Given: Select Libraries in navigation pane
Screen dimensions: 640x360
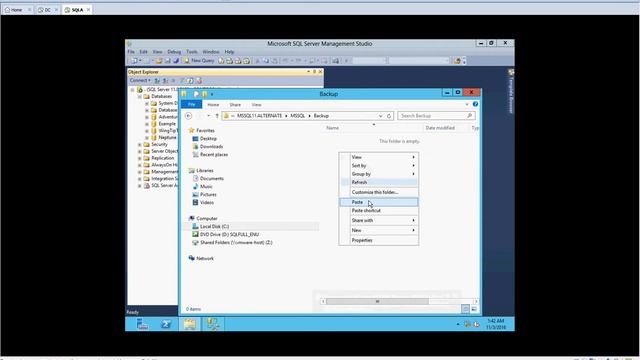Looking at the screenshot, I should (204, 170).
